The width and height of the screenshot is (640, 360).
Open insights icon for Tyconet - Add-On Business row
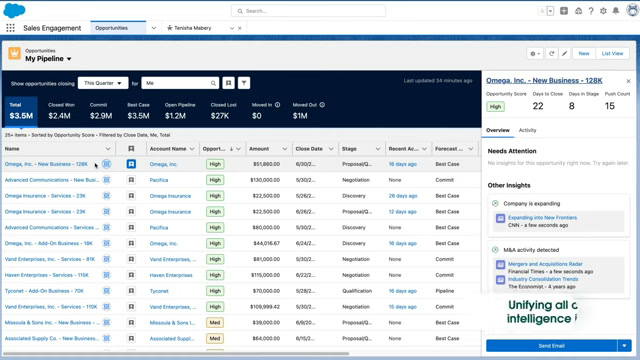click(107, 291)
